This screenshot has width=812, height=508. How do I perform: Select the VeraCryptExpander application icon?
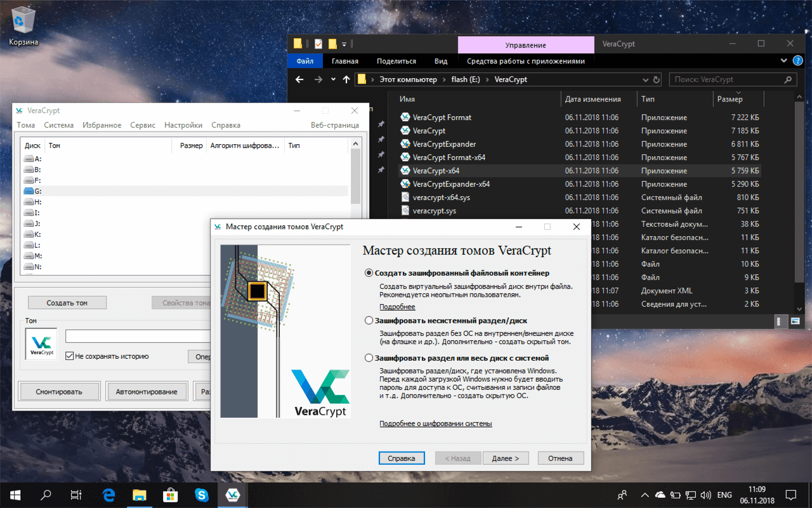(405, 144)
